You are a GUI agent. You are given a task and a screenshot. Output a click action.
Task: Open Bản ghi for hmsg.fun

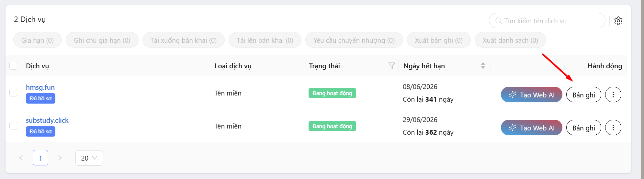point(583,95)
